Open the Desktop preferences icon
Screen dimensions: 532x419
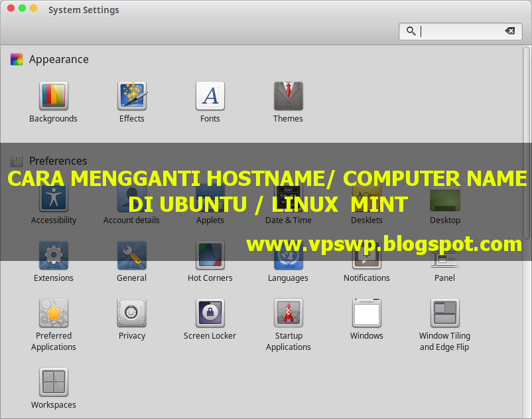445,198
